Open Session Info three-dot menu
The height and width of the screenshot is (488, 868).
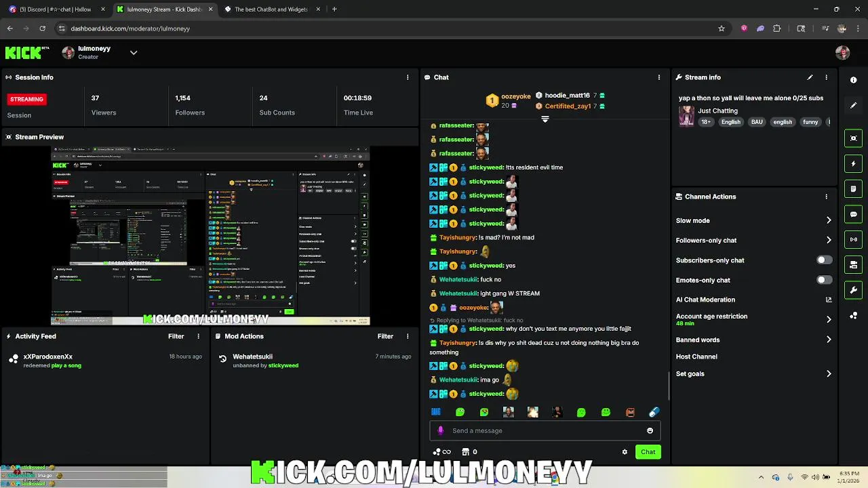[408, 77]
